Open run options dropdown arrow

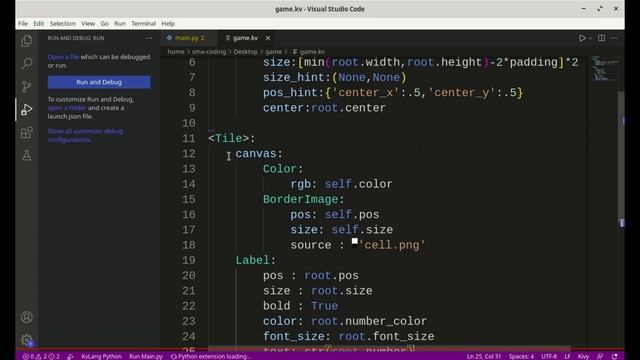(590, 38)
